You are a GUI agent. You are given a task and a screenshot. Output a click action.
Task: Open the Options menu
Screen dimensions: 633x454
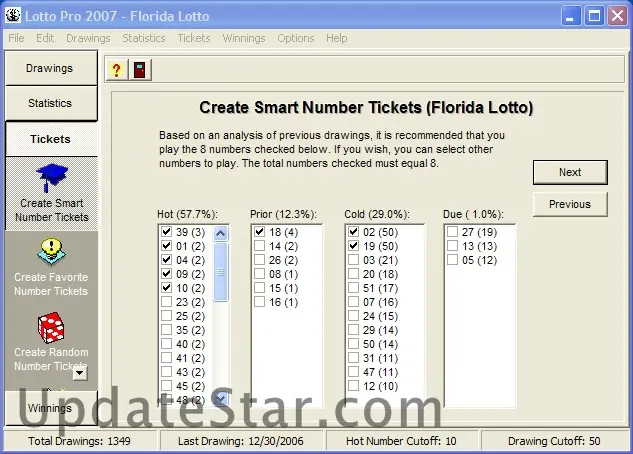[x=296, y=38]
